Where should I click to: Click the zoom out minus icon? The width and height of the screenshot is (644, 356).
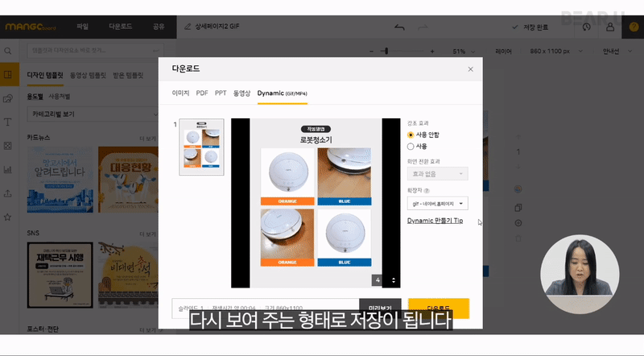tap(371, 52)
